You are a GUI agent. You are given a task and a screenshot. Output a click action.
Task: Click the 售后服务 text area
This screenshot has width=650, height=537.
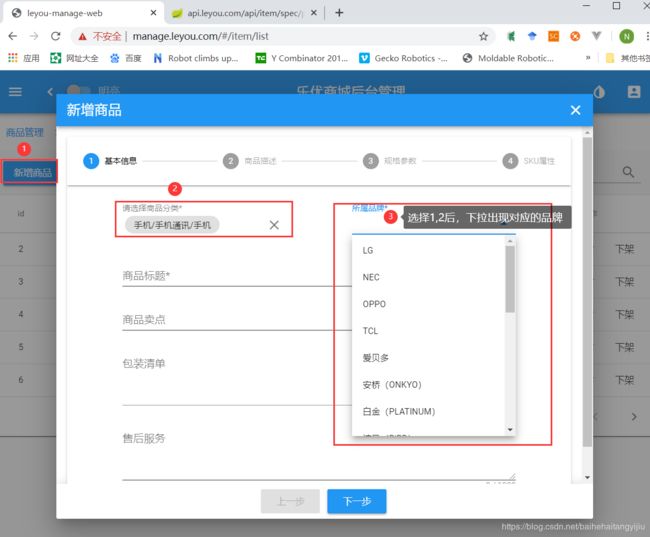[x=319, y=454]
